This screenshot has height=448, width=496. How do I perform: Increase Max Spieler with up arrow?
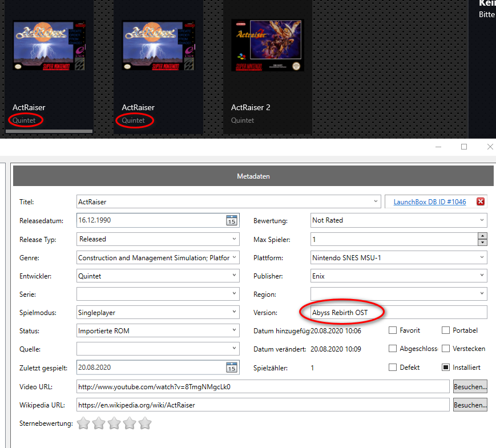(482, 236)
